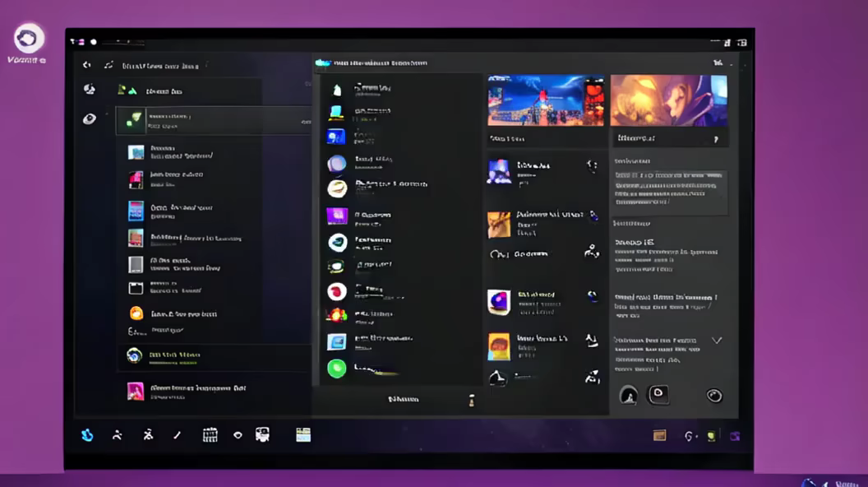Click the blue swirl icon in the bottom taskbar
This screenshot has width=868, height=487.
[x=87, y=435]
